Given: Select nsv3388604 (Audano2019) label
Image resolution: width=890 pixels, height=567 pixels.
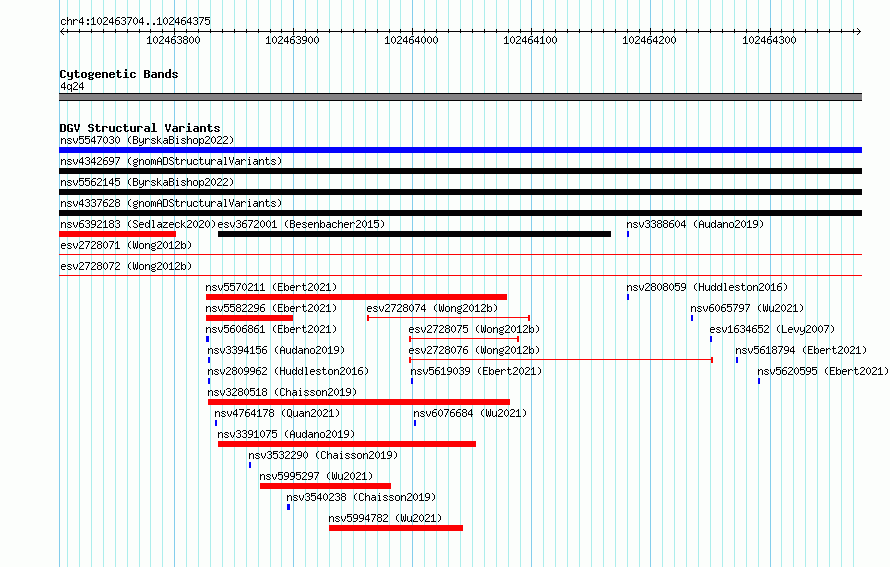Looking at the screenshot, I should [695, 224].
